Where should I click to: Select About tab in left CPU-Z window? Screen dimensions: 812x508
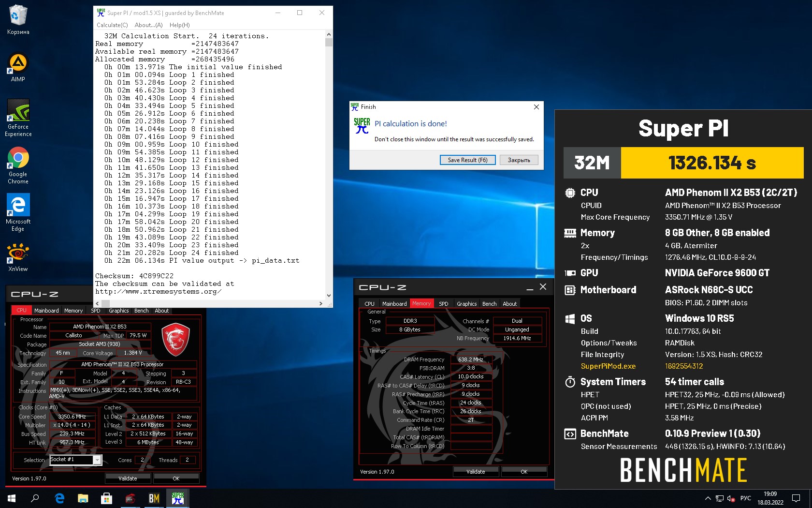[x=162, y=311]
